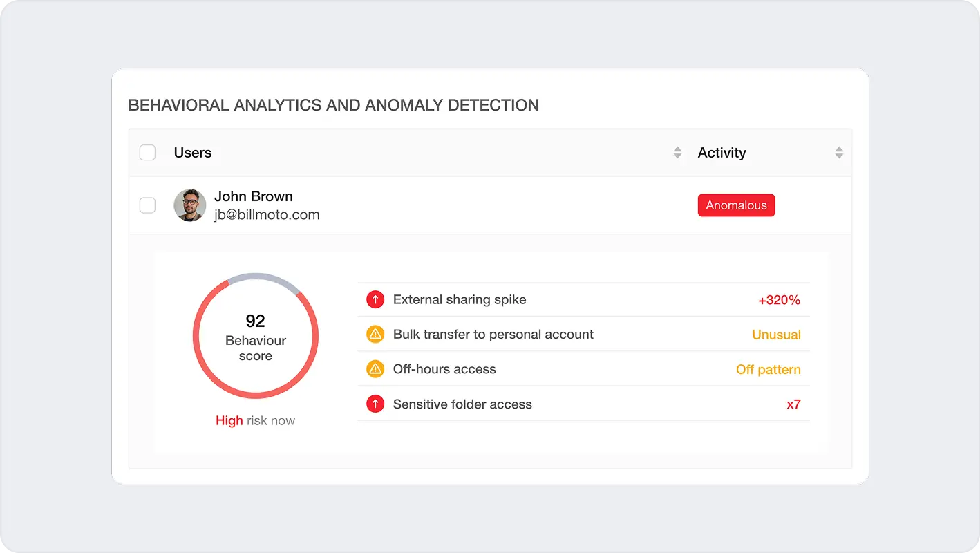Select the External sharing spike label
This screenshot has width=980, height=553.
[x=460, y=299]
